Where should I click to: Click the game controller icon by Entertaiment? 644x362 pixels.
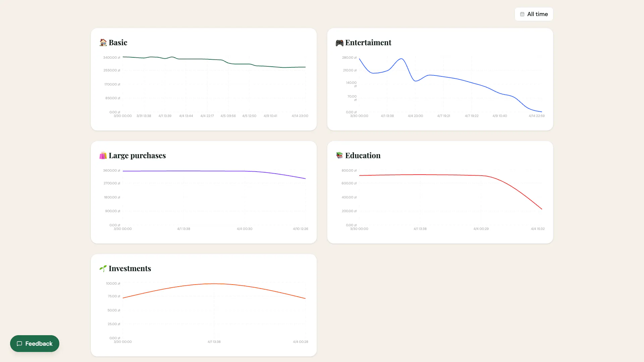(339, 43)
